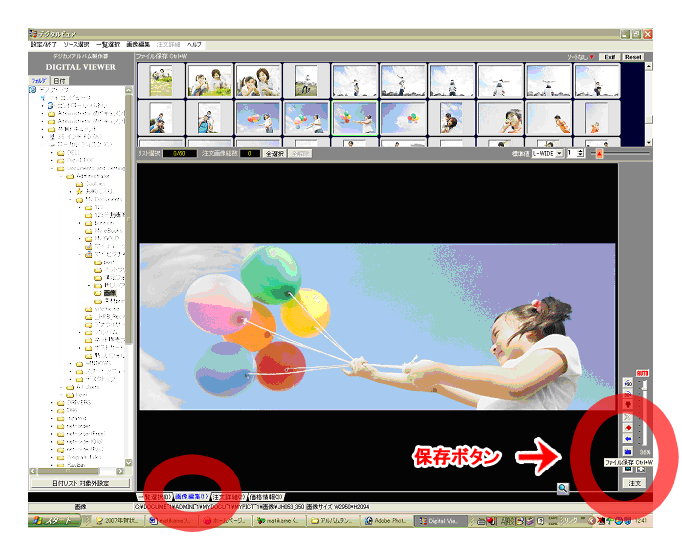Click the rotate 90 degrees left icon
The height and width of the screenshot is (557, 682).
(x=628, y=383)
